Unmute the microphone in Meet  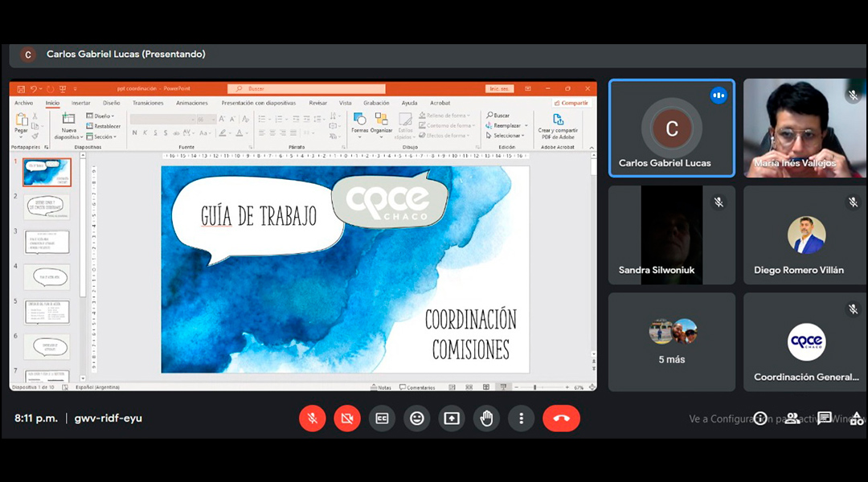(312, 419)
